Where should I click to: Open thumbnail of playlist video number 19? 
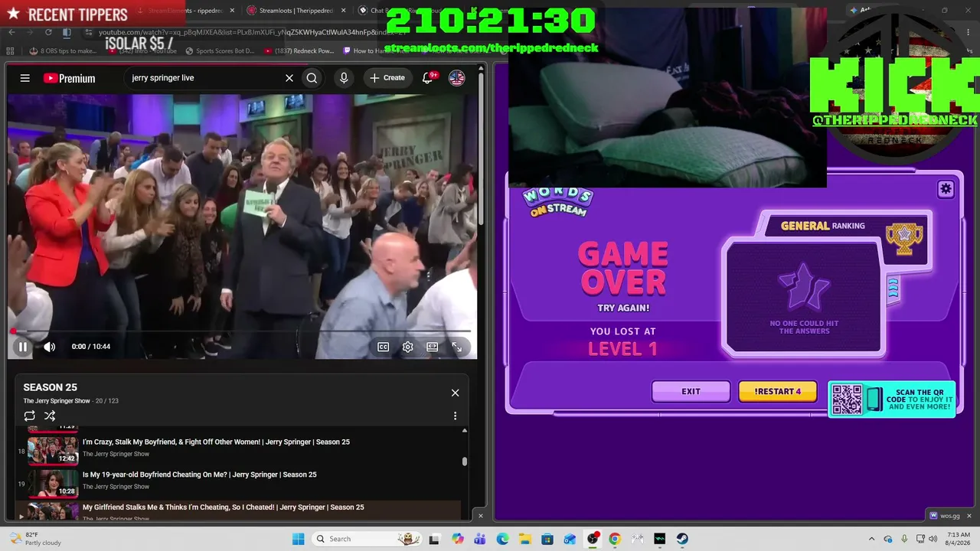point(53,484)
